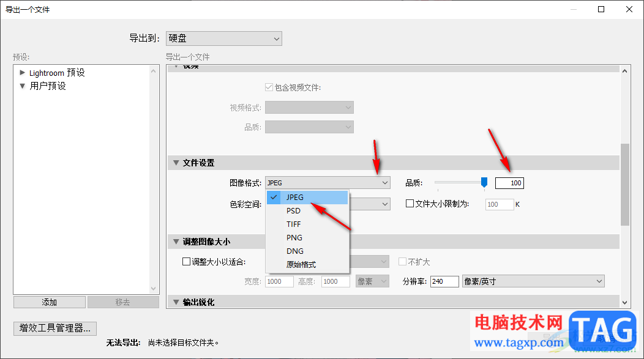The image size is (644, 359).
Task: Select JPEG from the image format list
Action: [294, 197]
